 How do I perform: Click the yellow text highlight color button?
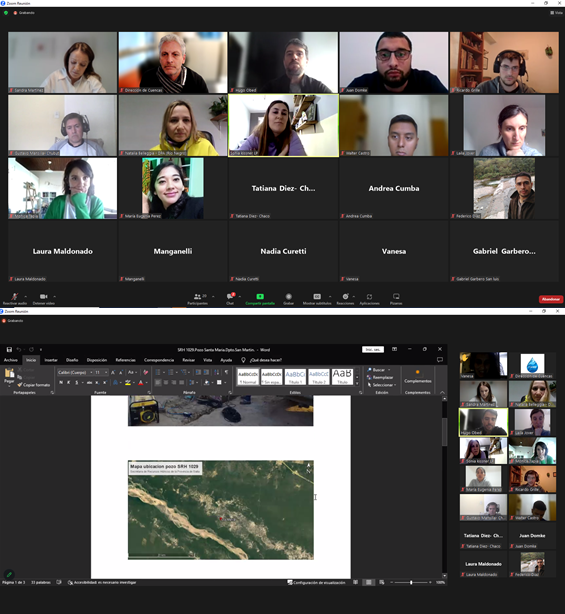click(127, 383)
